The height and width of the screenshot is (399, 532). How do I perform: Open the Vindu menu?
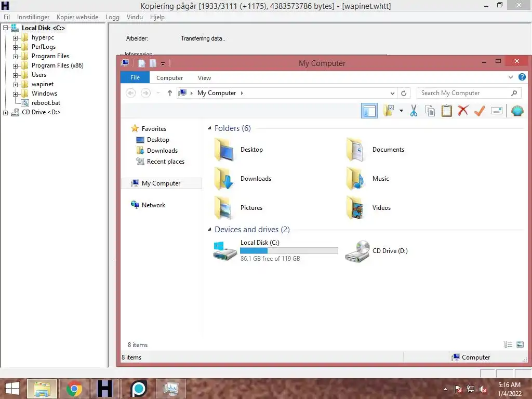point(135,17)
